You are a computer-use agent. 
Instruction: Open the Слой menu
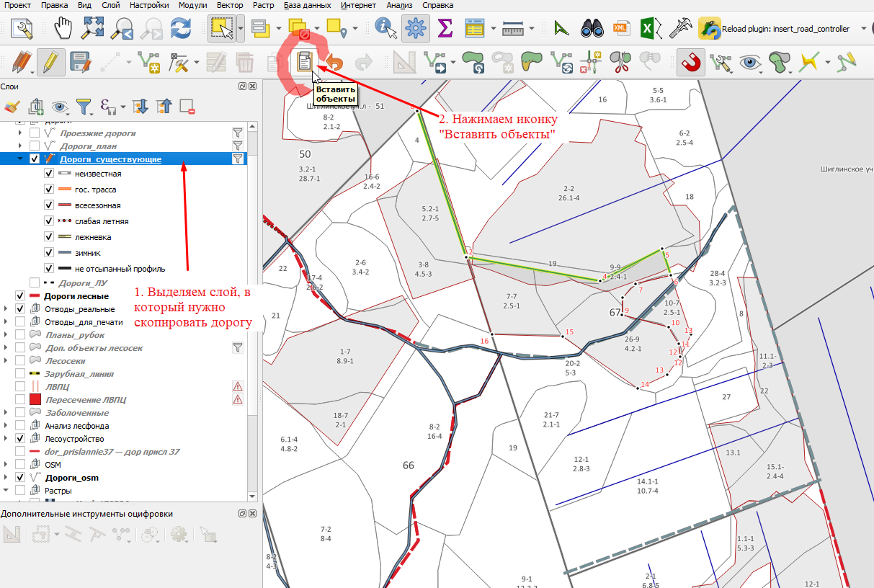(111, 5)
